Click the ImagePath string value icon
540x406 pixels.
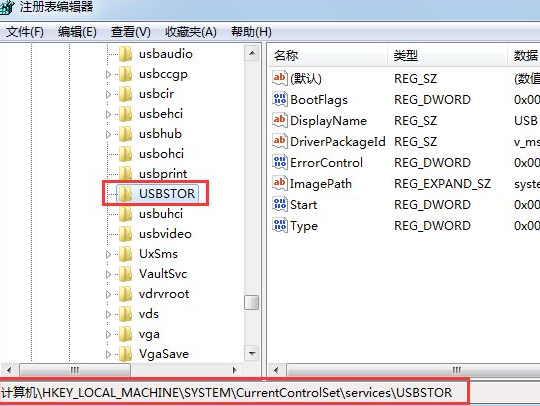coord(280,183)
